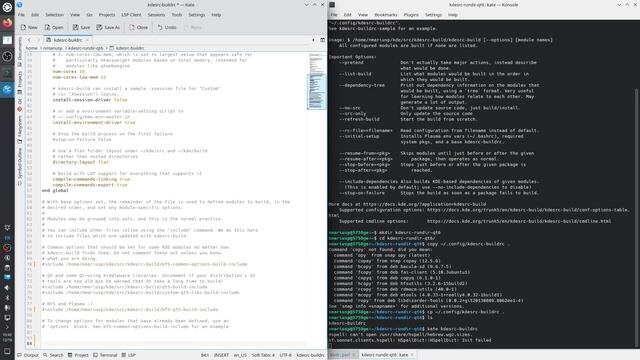The image size is (640, 360).
Task: Open Kate's View menu
Action: (x=75, y=15)
